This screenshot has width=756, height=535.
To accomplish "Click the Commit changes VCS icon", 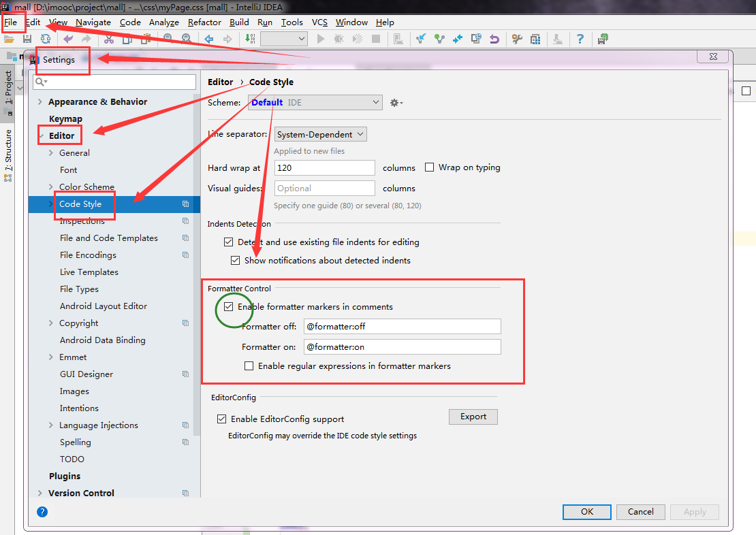I will pyautogui.click(x=439, y=39).
